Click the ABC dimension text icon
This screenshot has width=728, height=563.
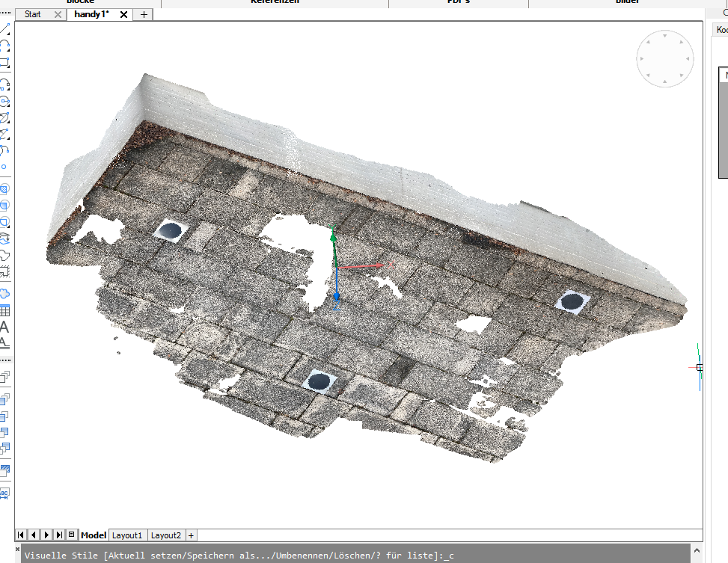(4, 493)
